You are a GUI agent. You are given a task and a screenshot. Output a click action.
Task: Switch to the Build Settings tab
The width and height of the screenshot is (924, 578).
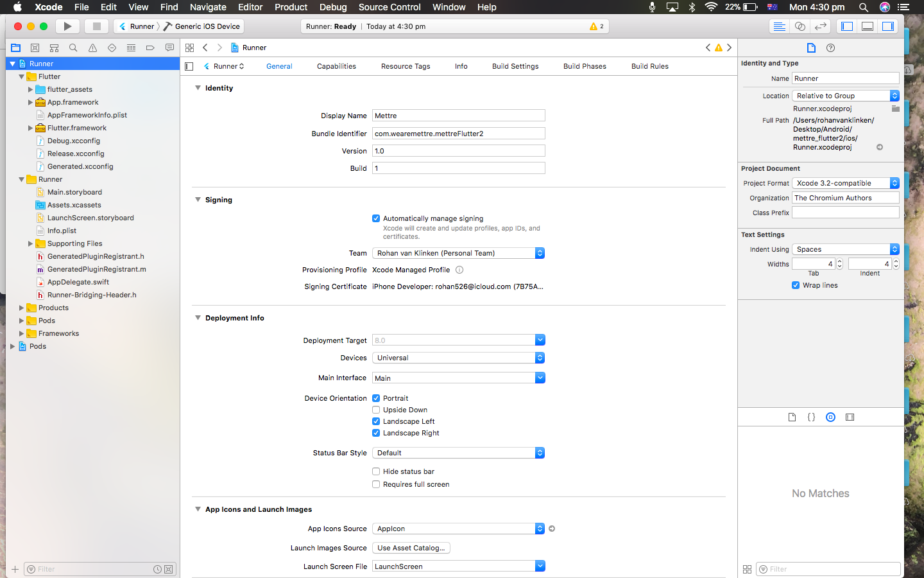click(515, 66)
